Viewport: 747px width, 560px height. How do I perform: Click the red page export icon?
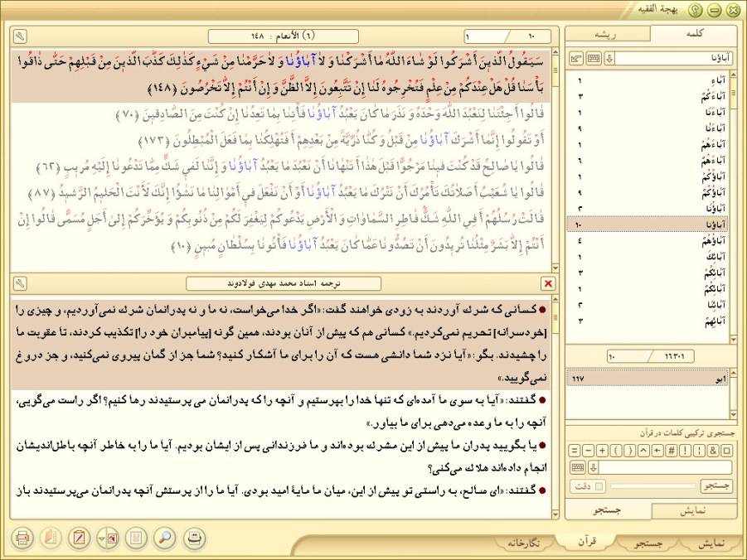(113, 538)
